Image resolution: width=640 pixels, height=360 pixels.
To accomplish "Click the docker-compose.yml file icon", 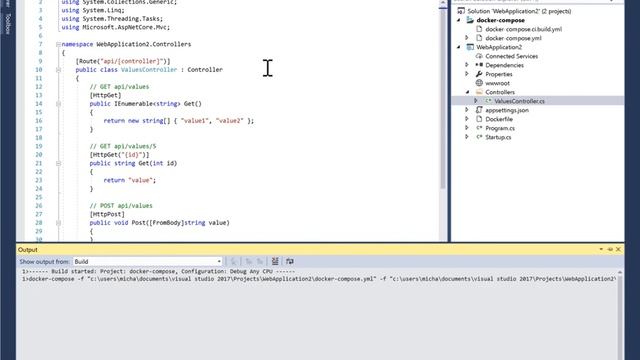I will pos(479,38).
